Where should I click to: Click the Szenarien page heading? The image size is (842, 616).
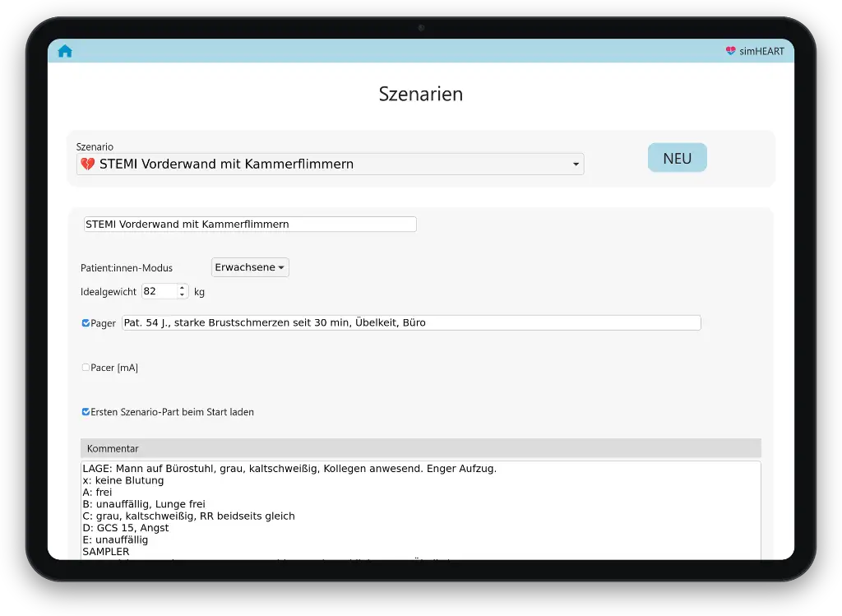420,94
